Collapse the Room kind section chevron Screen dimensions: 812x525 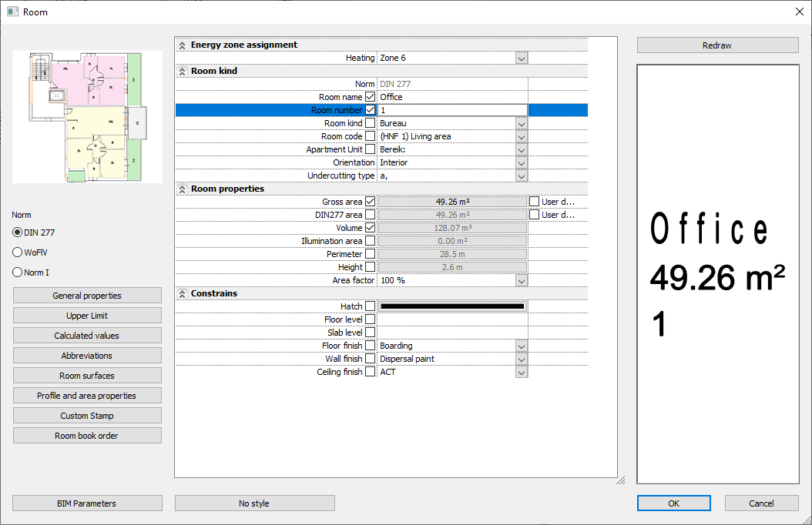click(183, 72)
